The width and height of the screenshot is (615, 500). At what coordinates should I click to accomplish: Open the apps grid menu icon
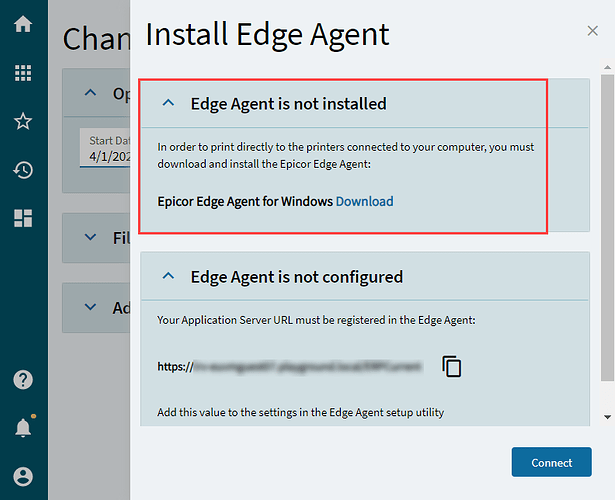(23, 73)
